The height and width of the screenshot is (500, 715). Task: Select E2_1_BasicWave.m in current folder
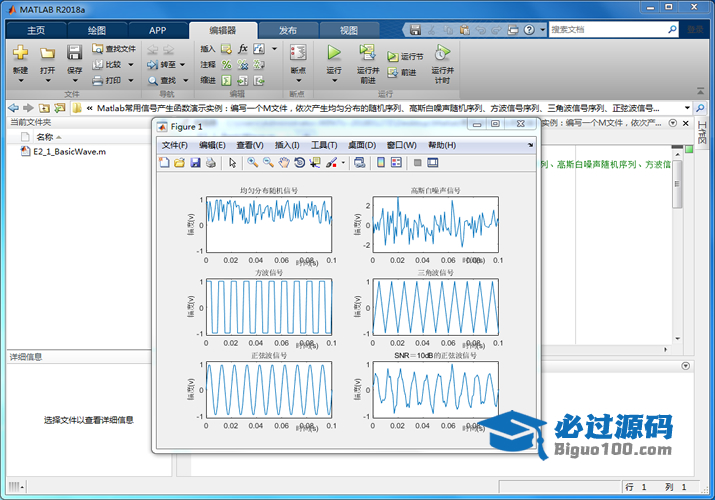pyautogui.click(x=69, y=152)
